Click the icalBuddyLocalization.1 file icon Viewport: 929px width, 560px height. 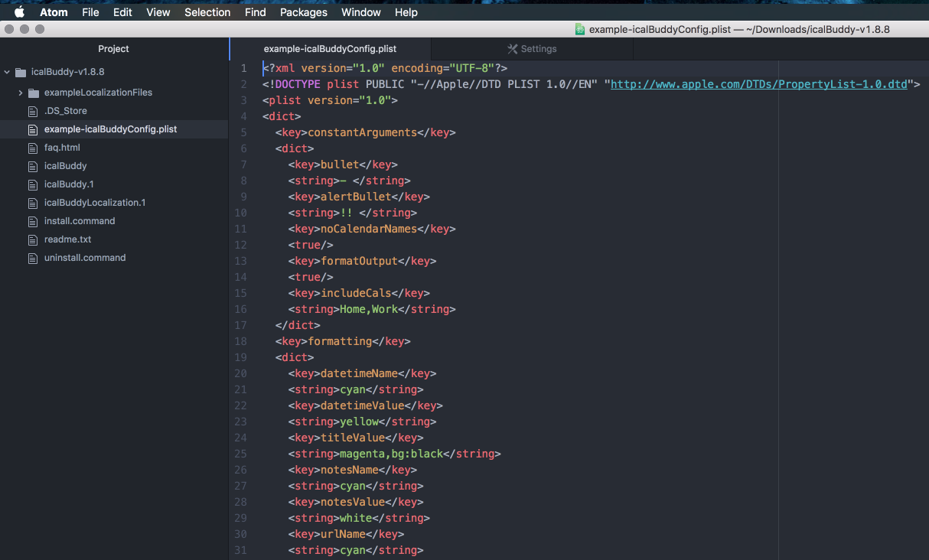point(33,203)
